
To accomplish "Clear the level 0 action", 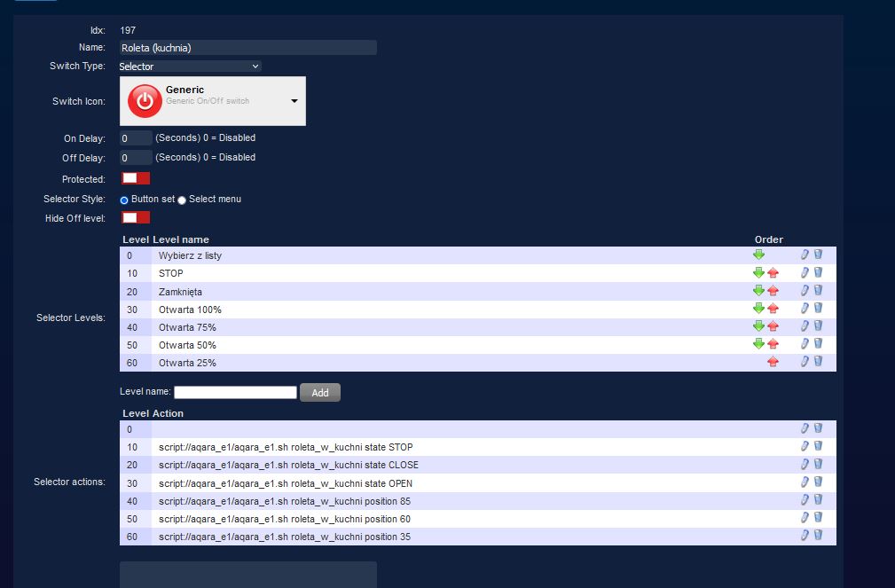I will [x=818, y=428].
